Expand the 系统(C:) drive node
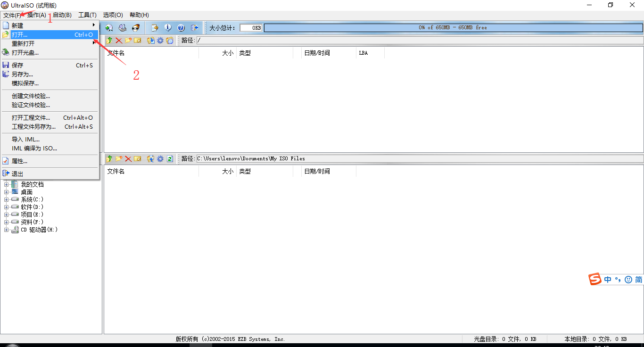This screenshot has width=644, height=347. pyautogui.click(x=7, y=200)
